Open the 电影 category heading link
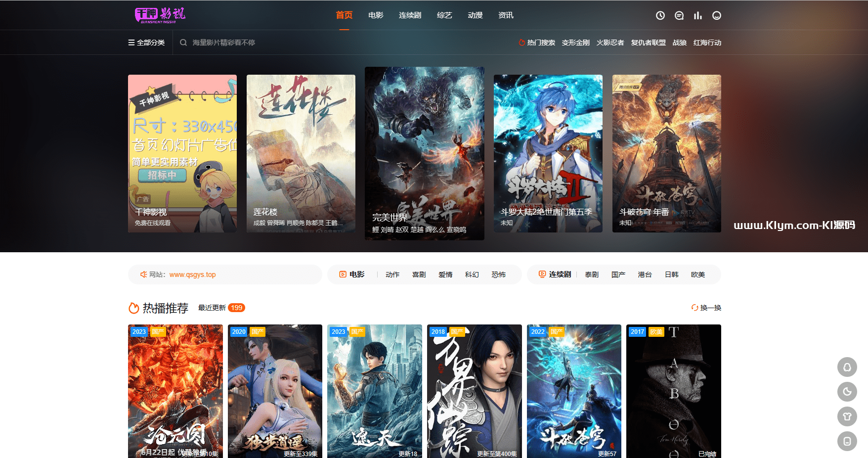868x458 pixels. click(x=357, y=274)
